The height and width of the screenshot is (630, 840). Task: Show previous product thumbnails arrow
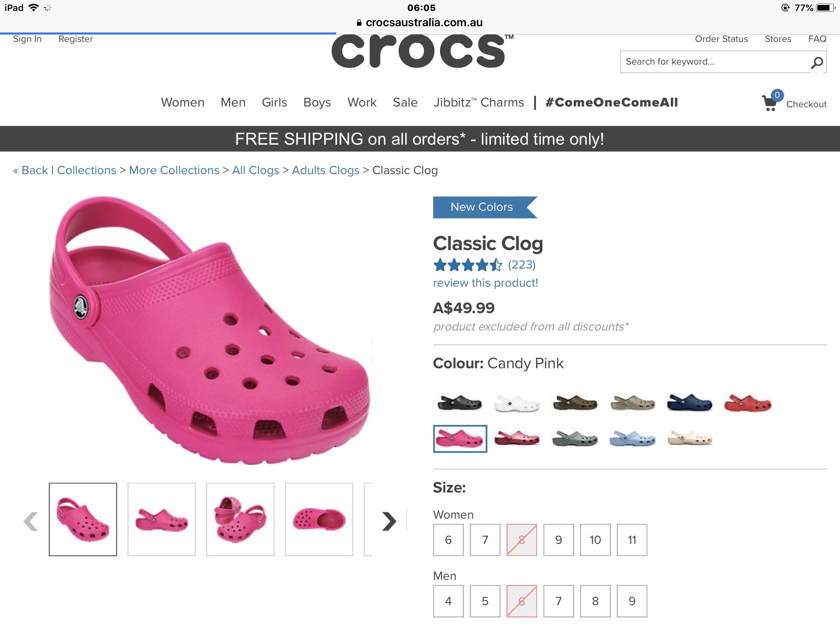coord(31,521)
